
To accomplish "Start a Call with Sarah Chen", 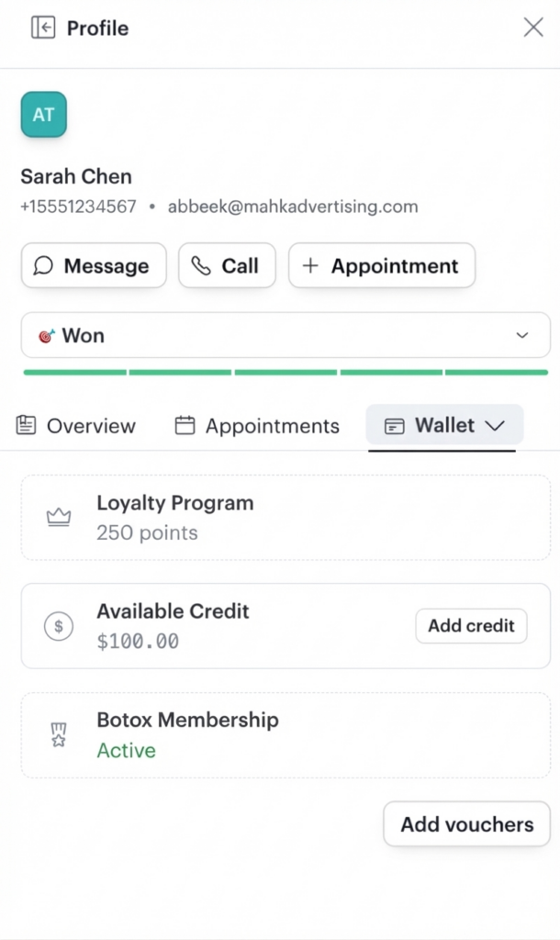I will (x=226, y=266).
